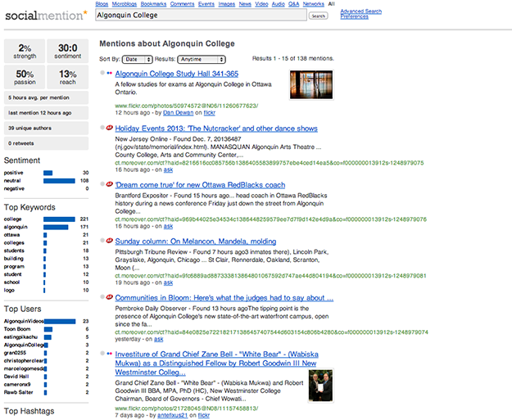Click the 13% reach score box
The height and width of the screenshot is (420, 512).
click(x=68, y=77)
